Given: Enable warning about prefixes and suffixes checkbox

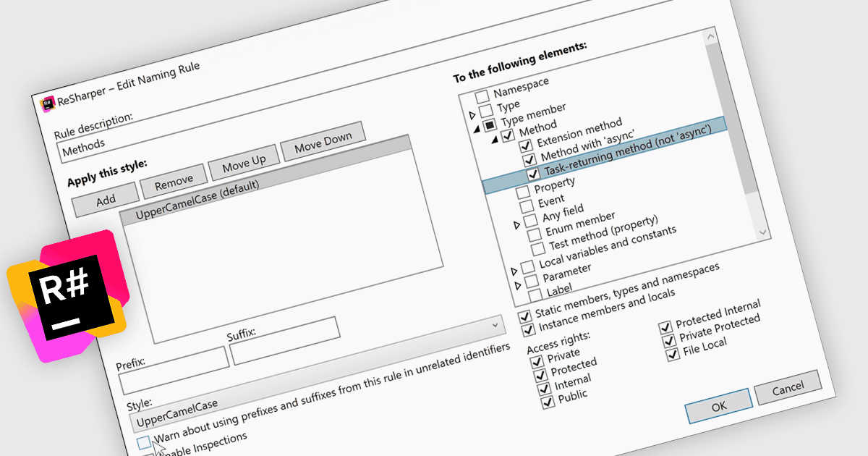Looking at the screenshot, I should (x=144, y=442).
